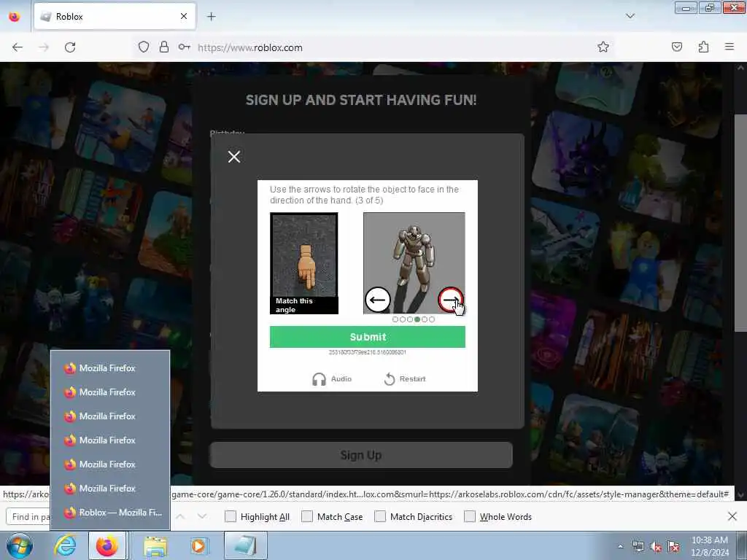747x560 pixels.
Task: Click the page vertical scrollbar thumb
Action: [740, 223]
